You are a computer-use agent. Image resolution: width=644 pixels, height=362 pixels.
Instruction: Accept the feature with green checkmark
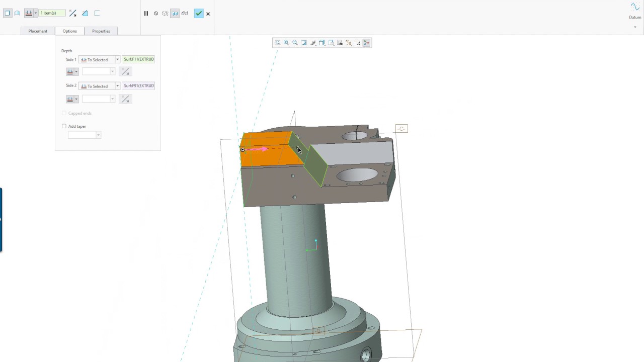tap(199, 14)
